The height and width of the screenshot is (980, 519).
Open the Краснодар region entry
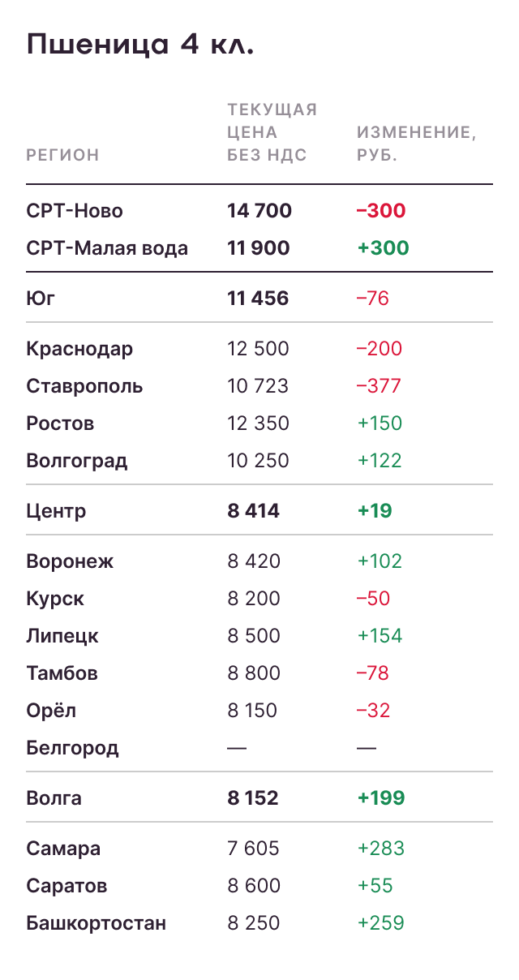pos(79,349)
